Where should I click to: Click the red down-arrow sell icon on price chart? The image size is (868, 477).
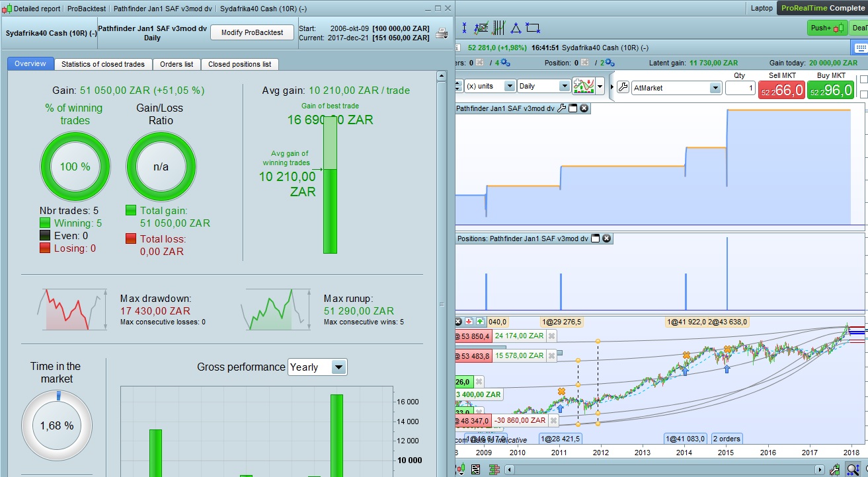469,322
